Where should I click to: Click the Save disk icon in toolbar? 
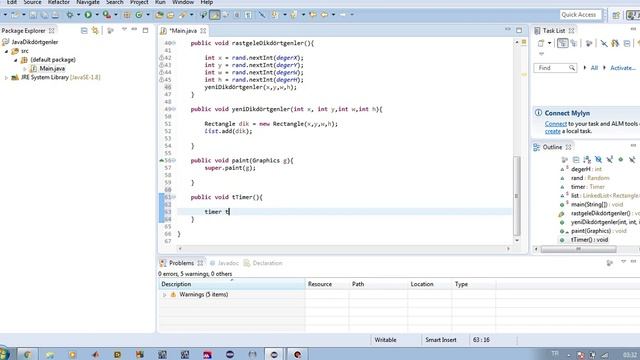click(33, 15)
